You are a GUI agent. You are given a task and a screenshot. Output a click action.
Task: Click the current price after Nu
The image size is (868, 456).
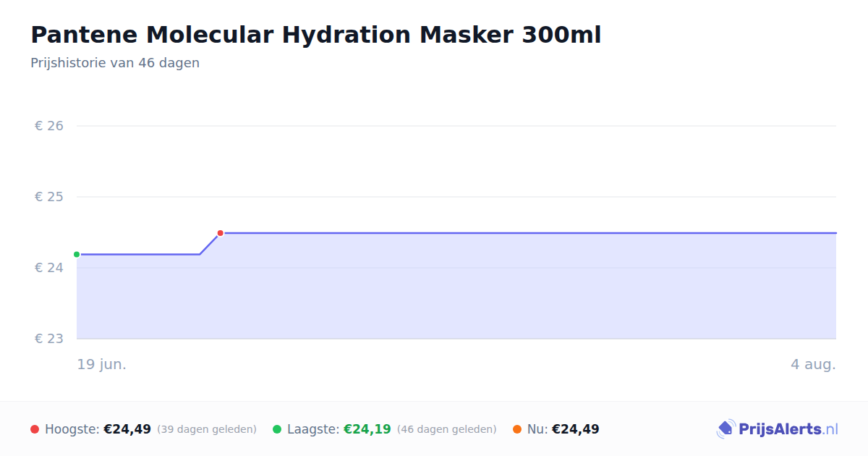[x=576, y=429]
